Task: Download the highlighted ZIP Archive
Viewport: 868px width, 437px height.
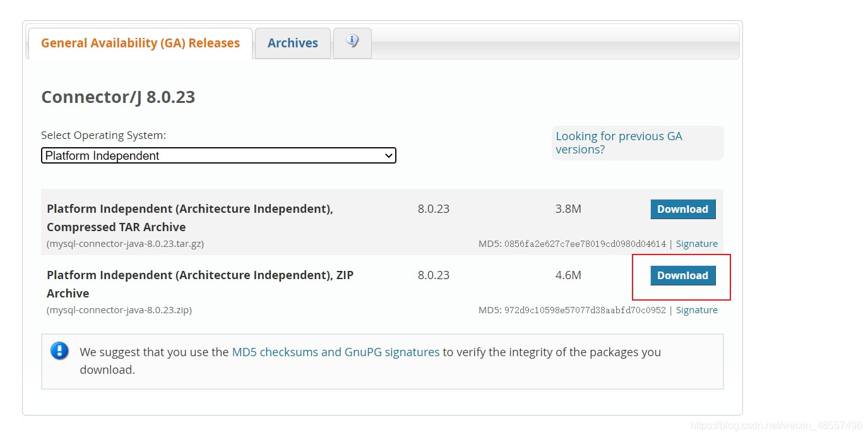Action: [682, 275]
